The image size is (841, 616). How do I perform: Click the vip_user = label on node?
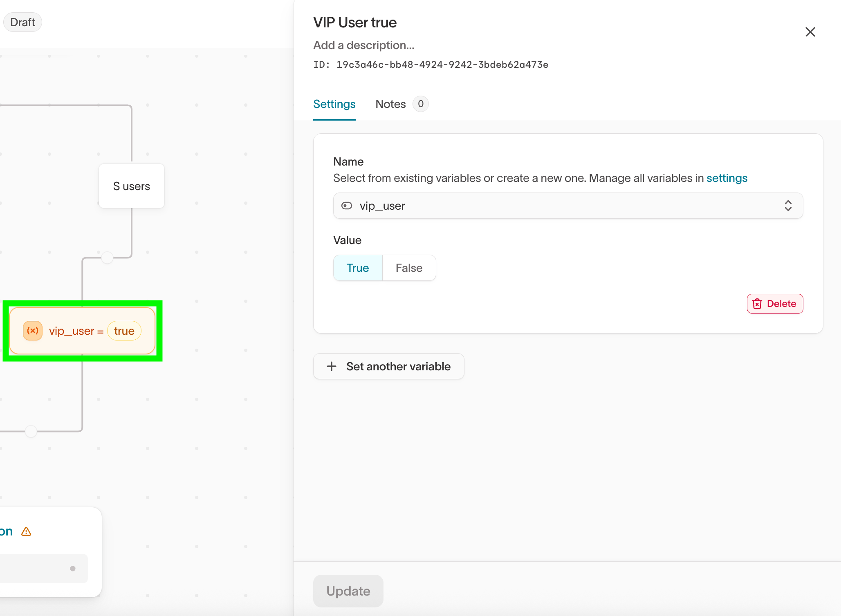[76, 331]
